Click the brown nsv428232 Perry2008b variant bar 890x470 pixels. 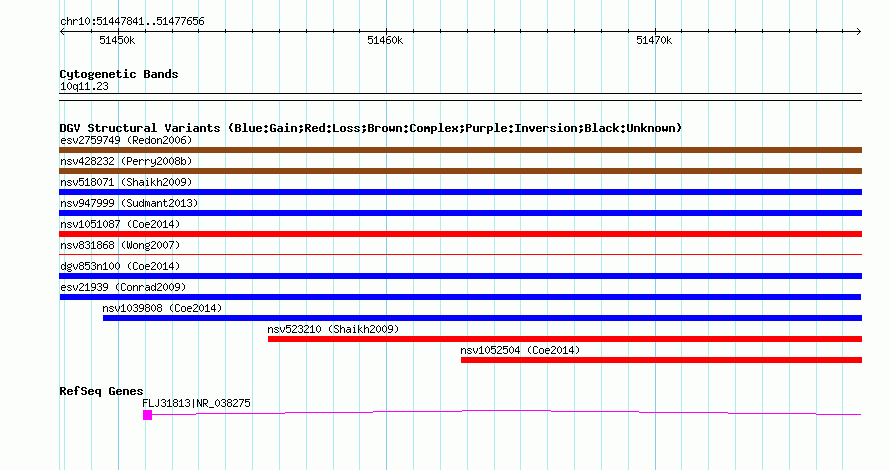[x=460, y=171]
